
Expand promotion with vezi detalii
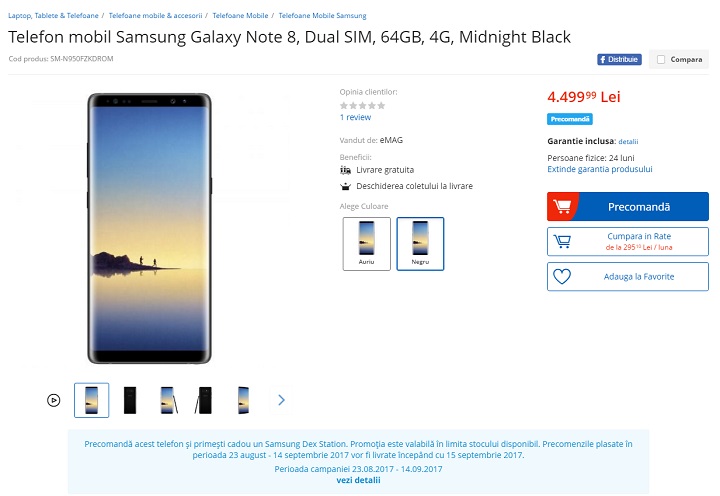pos(358,480)
